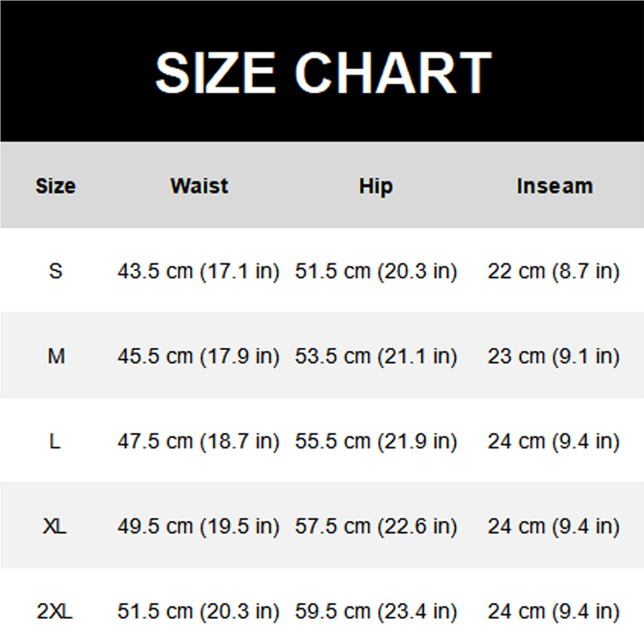Click the L size label
The image size is (644, 644).
(x=55, y=441)
